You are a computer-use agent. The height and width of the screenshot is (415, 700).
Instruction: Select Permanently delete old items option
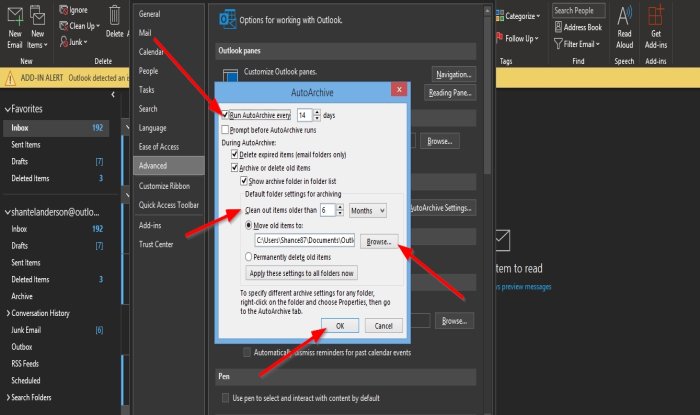248,257
